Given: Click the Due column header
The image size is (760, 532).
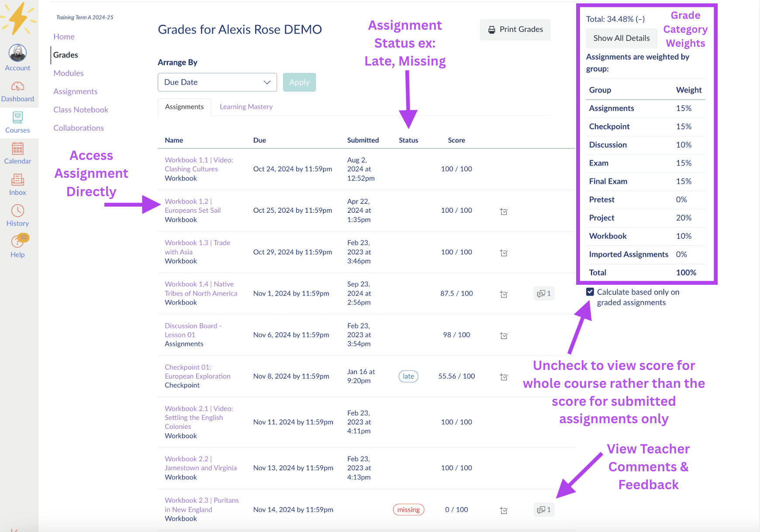Looking at the screenshot, I should 259,140.
